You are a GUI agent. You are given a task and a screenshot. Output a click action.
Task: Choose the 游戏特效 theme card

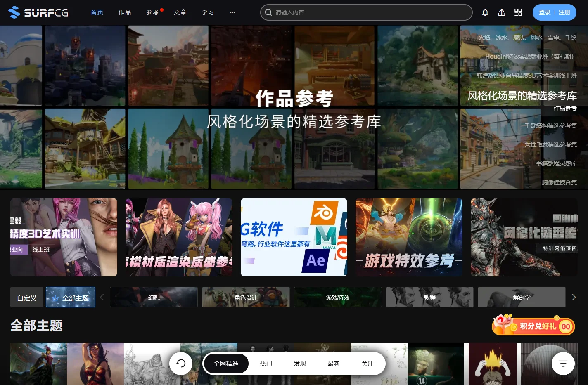tap(338, 297)
